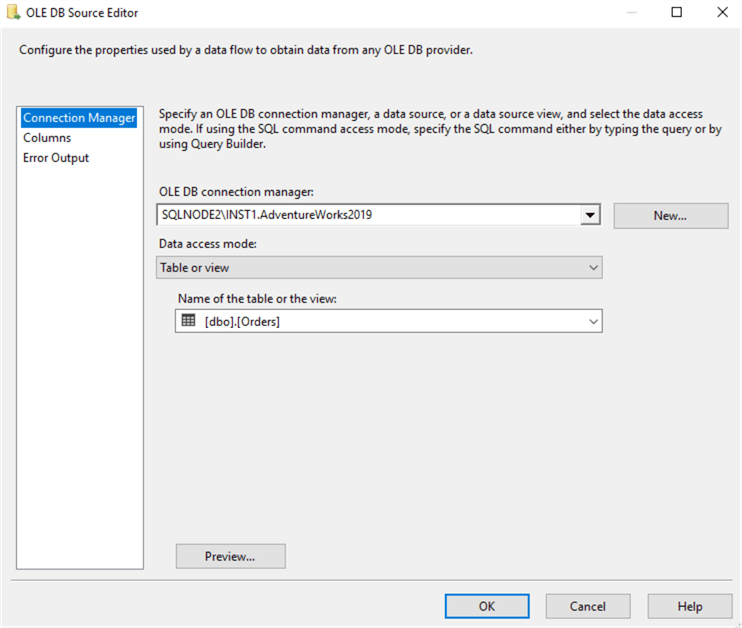This screenshot has height=628, width=742.
Task: Expand the table or view name chevron
Action: click(593, 321)
